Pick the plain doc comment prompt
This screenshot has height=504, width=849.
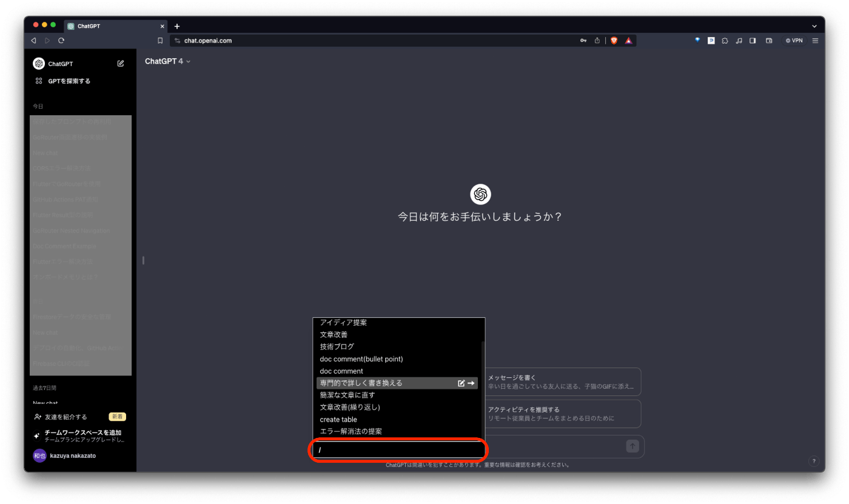(398, 371)
